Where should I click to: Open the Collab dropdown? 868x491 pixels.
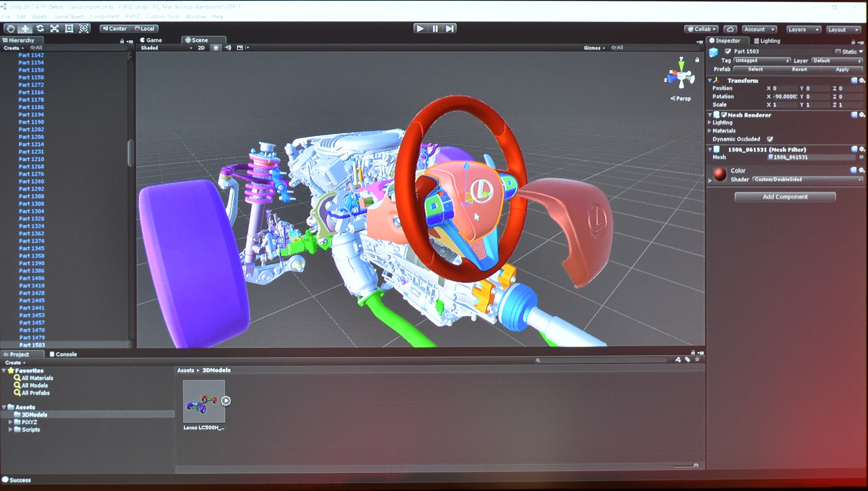point(702,29)
